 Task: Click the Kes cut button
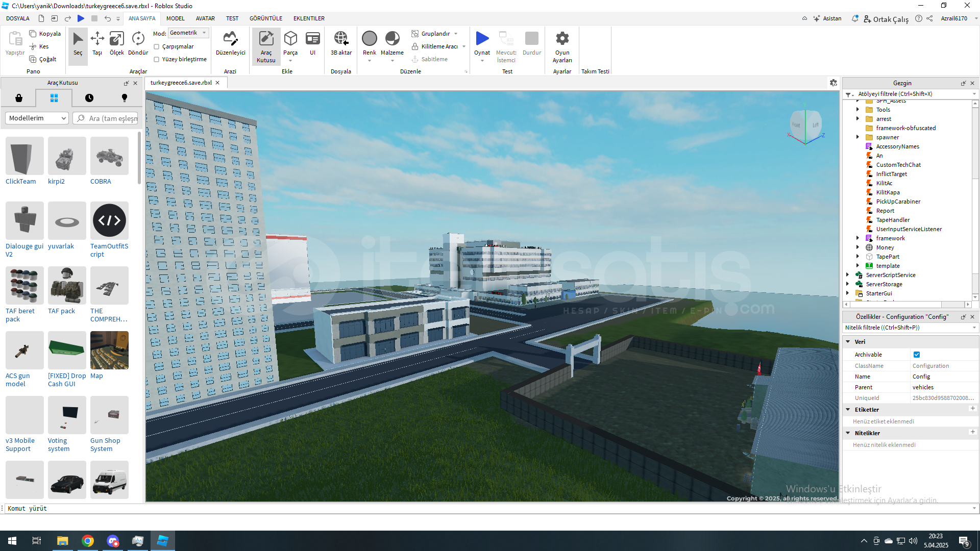coord(39,46)
